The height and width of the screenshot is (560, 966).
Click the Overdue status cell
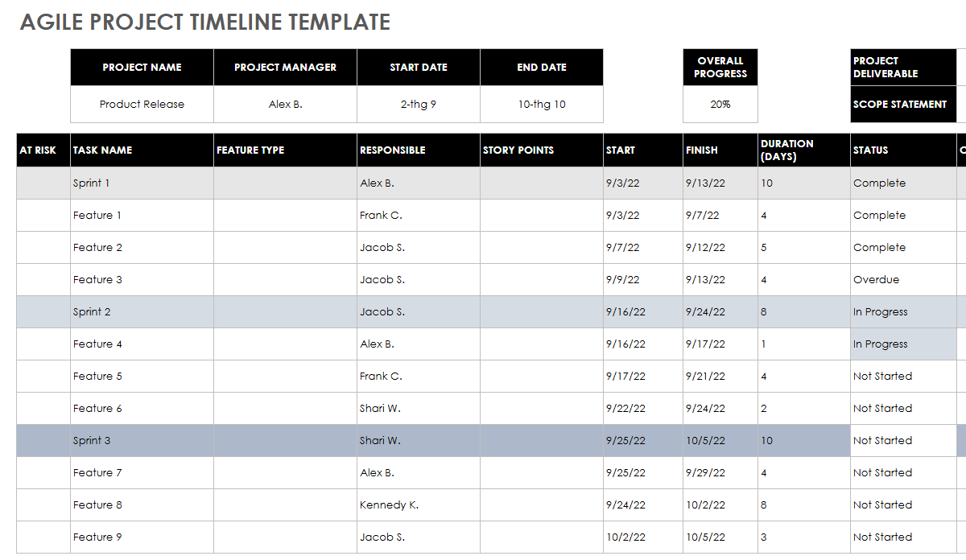point(877,280)
